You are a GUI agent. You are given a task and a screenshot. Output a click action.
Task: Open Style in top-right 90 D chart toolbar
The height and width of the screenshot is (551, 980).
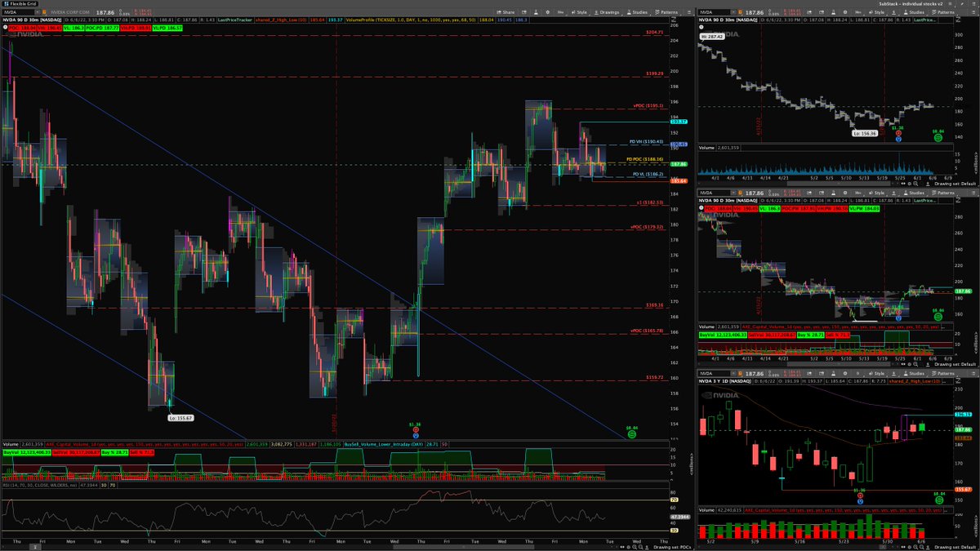(876, 12)
